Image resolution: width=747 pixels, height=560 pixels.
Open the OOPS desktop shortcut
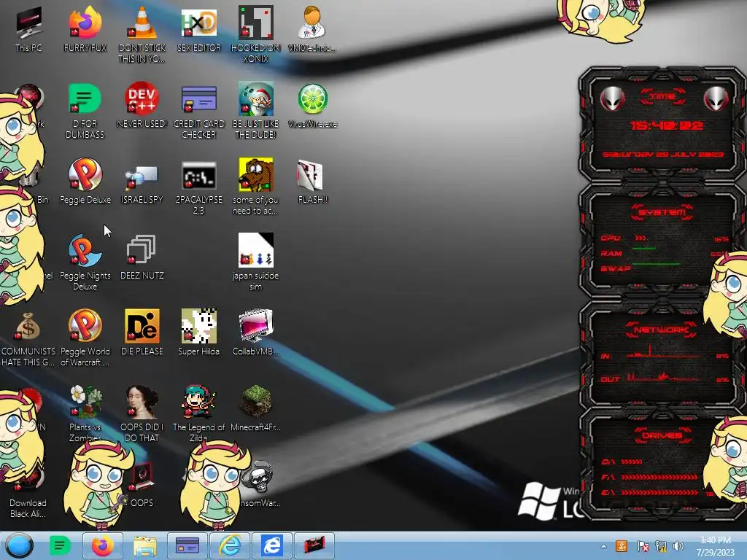142,483
